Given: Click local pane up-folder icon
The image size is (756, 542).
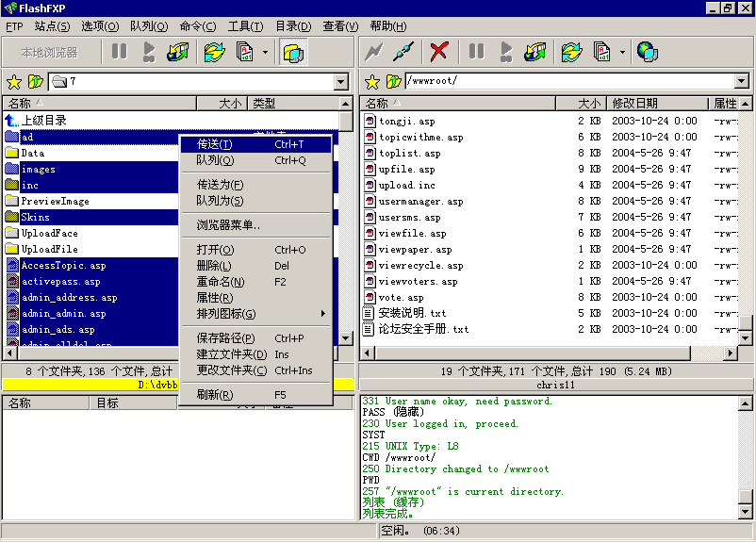Looking at the screenshot, I should coord(35,82).
